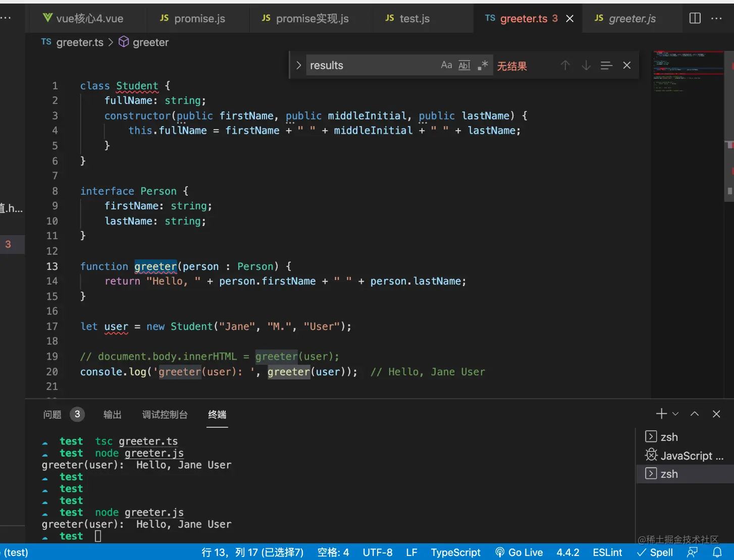Click line number 20 in gutter

point(52,372)
